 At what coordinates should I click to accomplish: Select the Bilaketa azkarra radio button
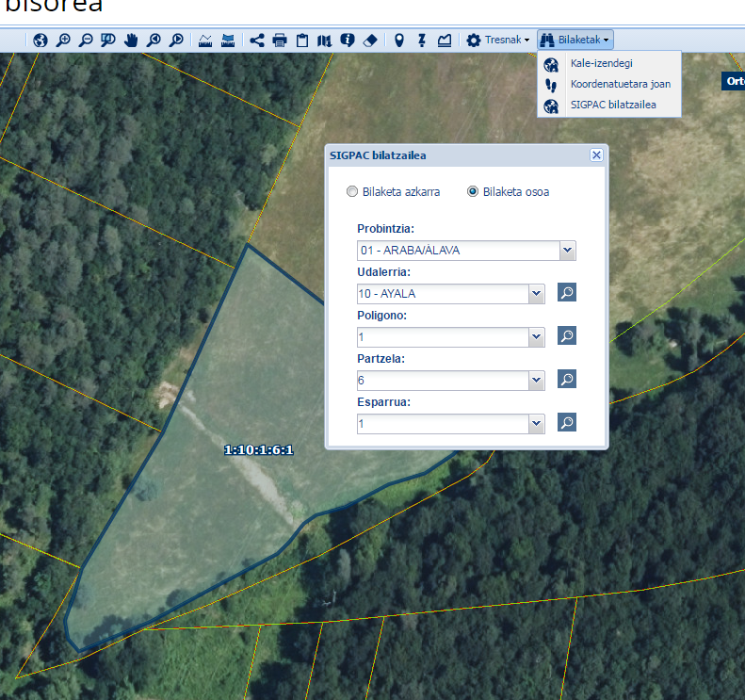pyautogui.click(x=352, y=192)
